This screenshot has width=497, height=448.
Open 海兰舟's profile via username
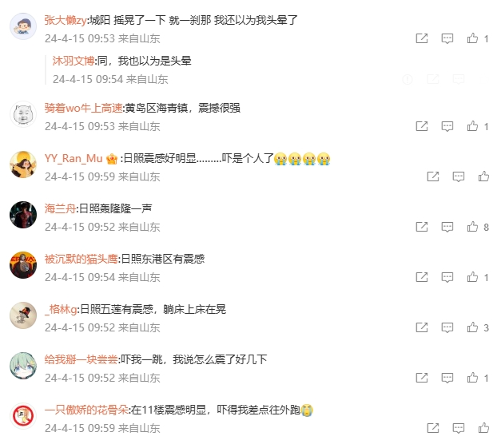[60, 208]
